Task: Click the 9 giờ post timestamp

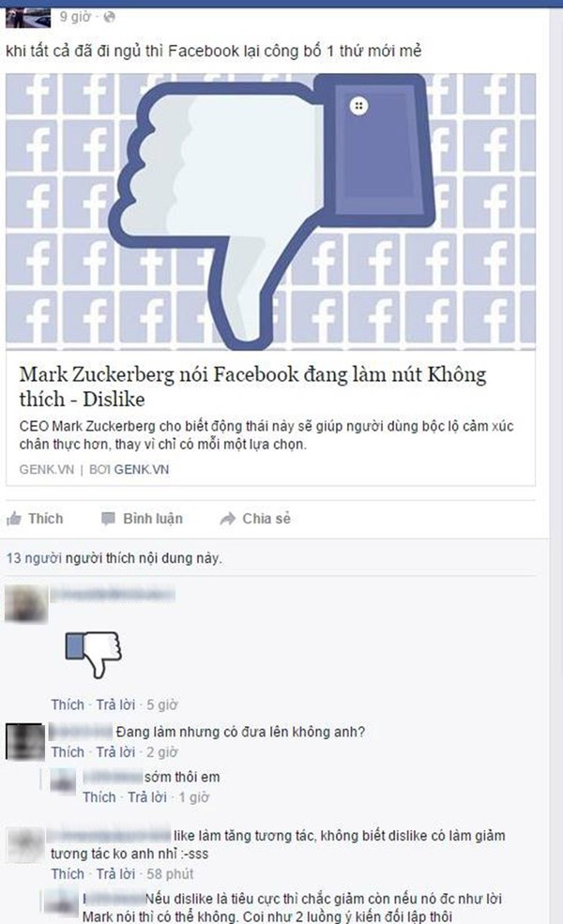Action: click(75, 17)
